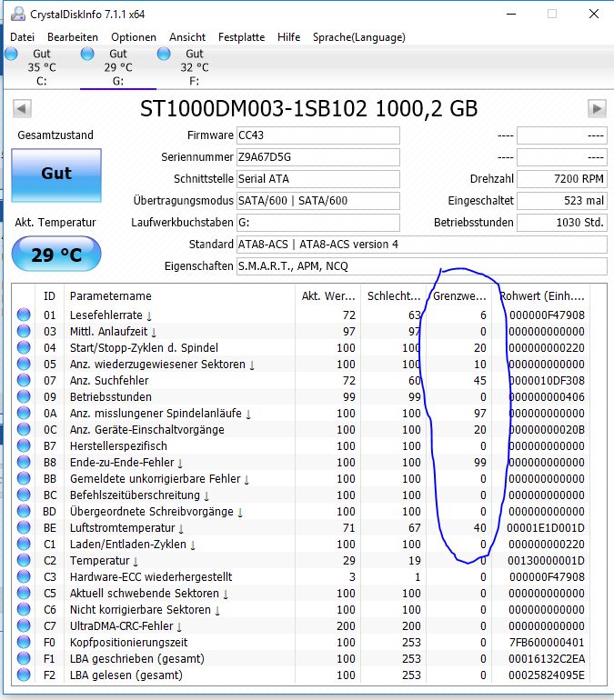Click status orb of Betriebsstunden 09 row
The height and width of the screenshot is (700, 614).
(24, 397)
